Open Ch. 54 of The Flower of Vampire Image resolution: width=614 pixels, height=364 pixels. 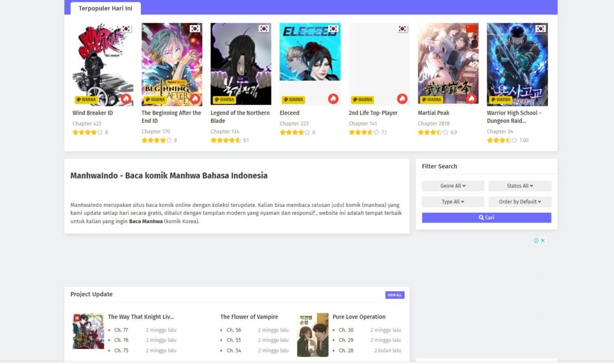point(234,351)
